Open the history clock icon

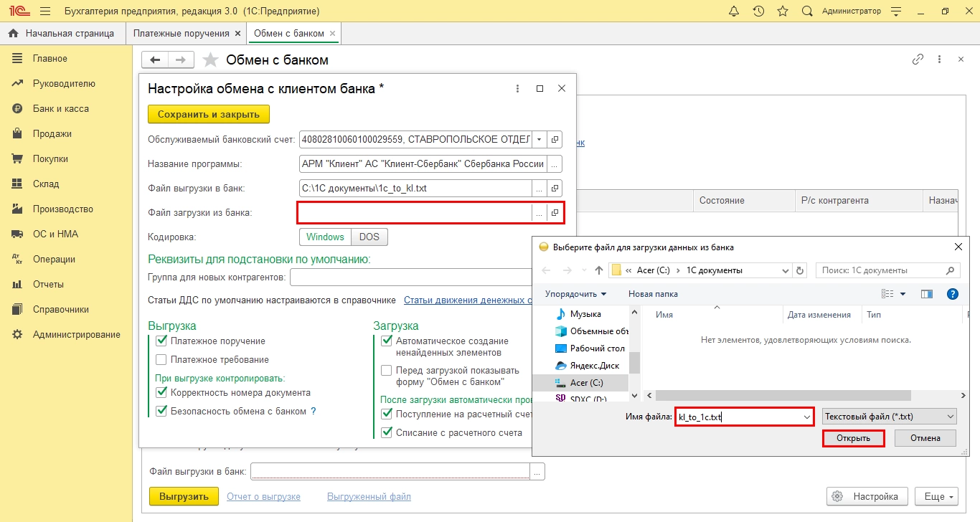click(758, 11)
